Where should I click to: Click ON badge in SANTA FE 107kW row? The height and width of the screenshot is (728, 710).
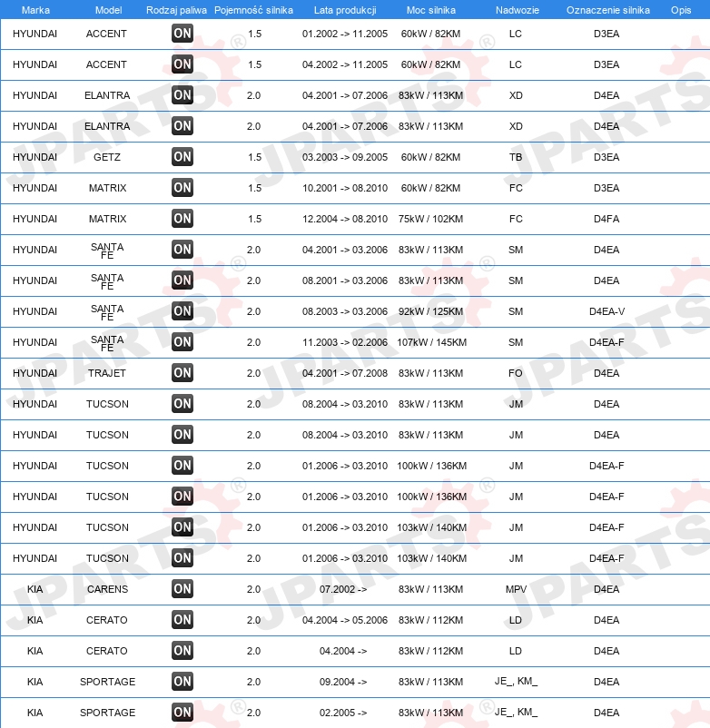pos(182,342)
